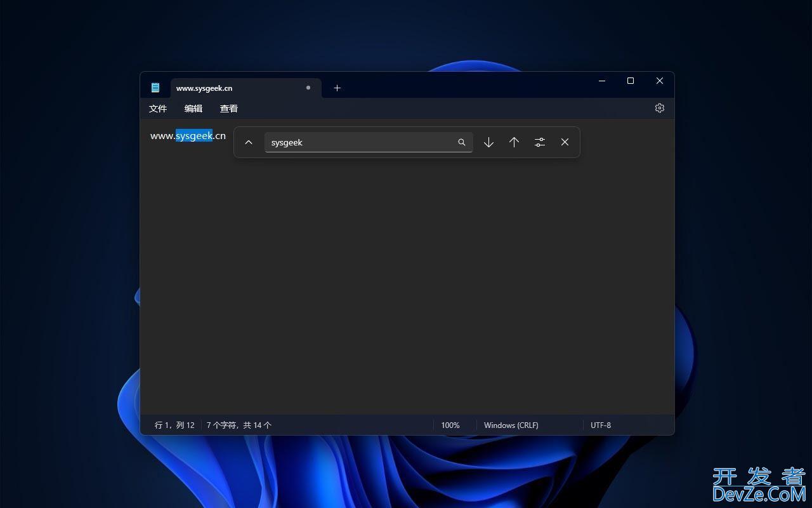The image size is (812, 508).
Task: Click Windows (CRLF) line ending indicator
Action: [x=511, y=425]
